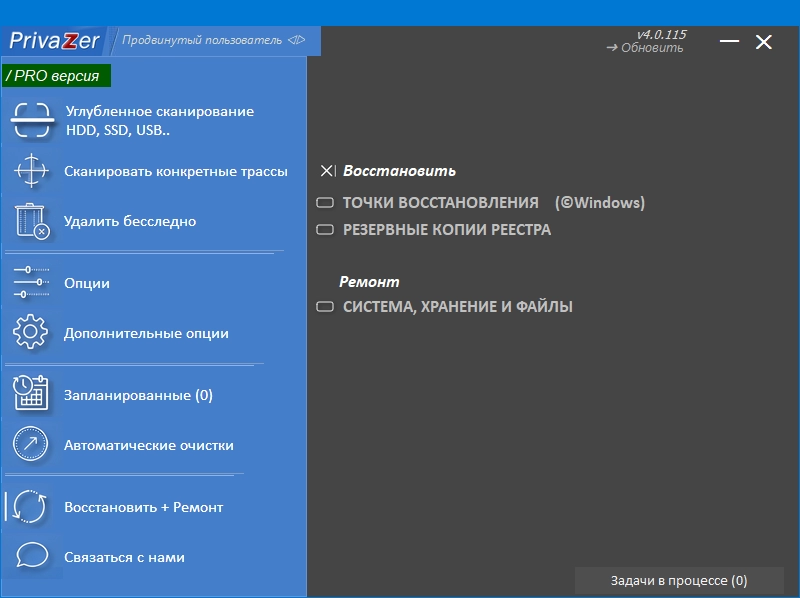Select Восстановить + Ремонт

tap(143, 507)
